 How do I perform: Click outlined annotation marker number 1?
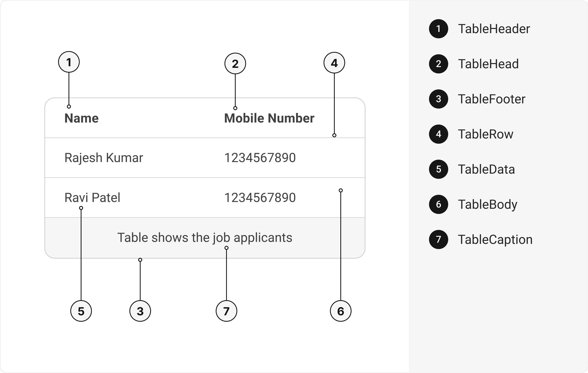click(69, 62)
